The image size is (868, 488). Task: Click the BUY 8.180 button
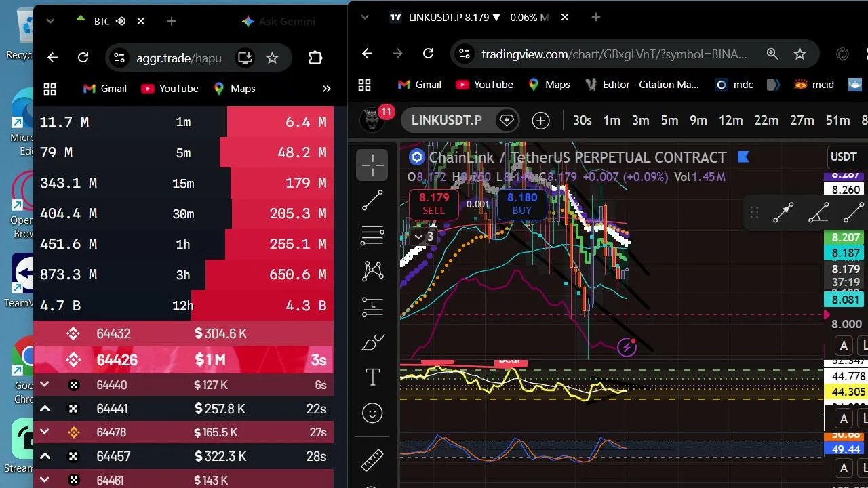click(522, 204)
